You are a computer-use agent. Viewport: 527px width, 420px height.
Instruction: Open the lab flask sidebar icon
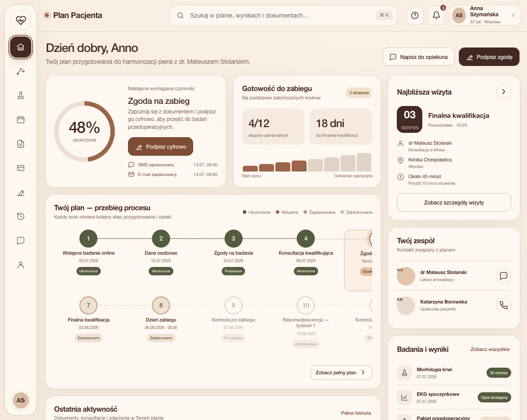click(x=21, y=95)
